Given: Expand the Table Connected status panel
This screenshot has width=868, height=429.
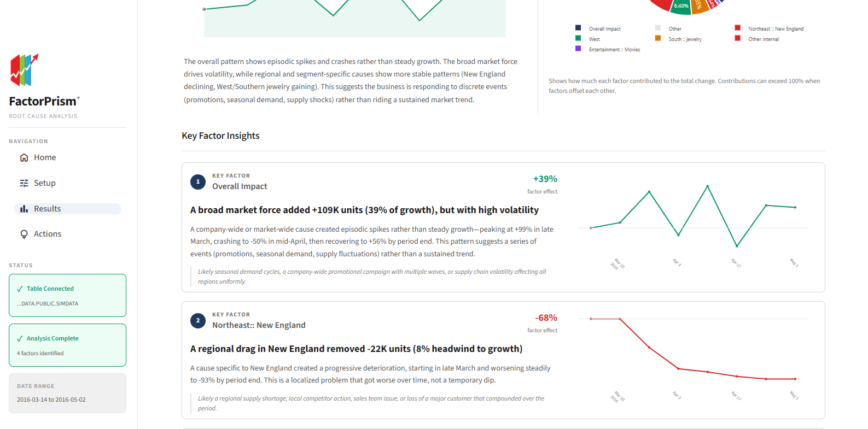Looking at the screenshot, I should pyautogui.click(x=67, y=295).
